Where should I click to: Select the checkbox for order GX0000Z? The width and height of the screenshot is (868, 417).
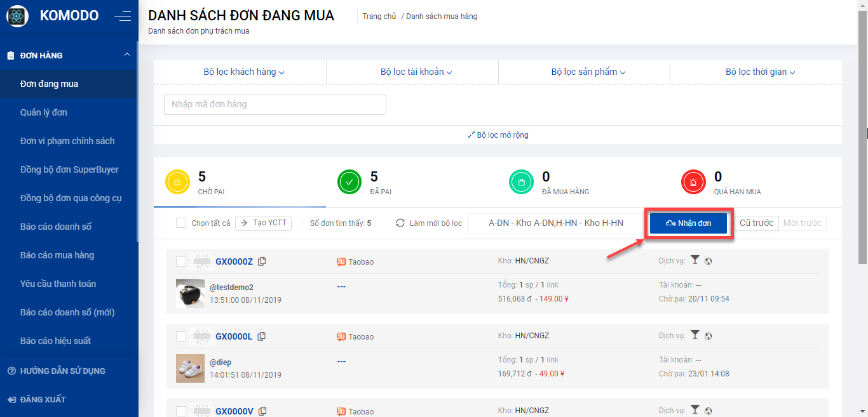[x=181, y=261]
